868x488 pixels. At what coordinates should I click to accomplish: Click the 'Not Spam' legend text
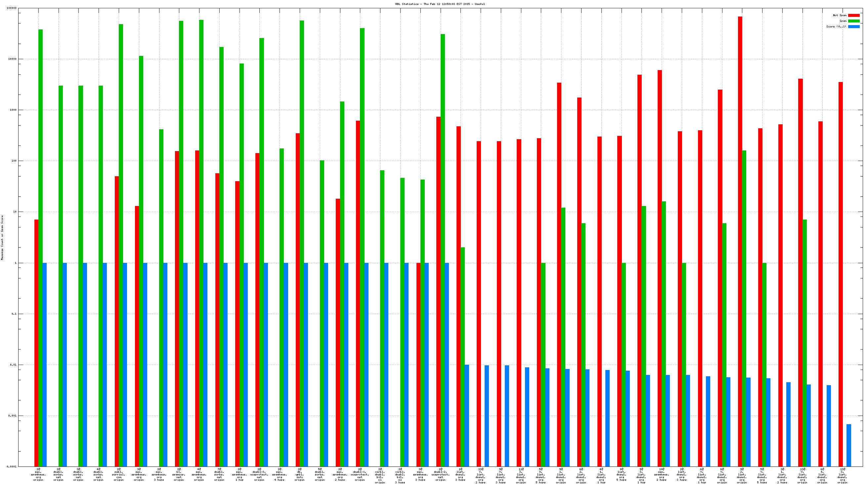(839, 15)
